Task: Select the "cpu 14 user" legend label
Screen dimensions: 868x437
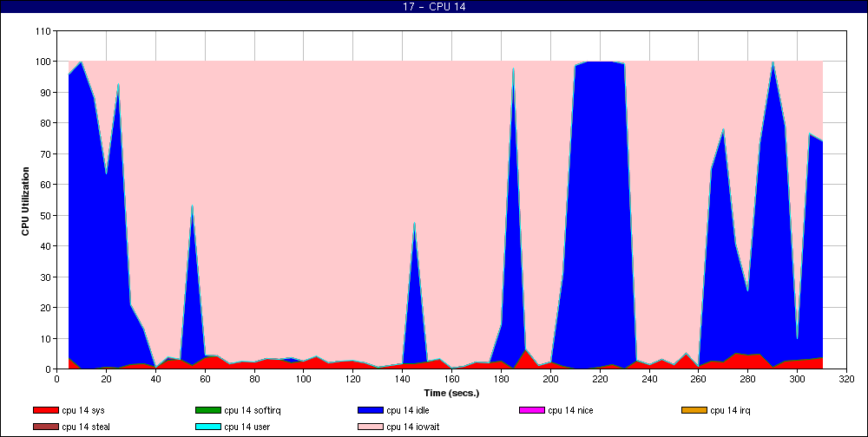Action: tap(247, 427)
